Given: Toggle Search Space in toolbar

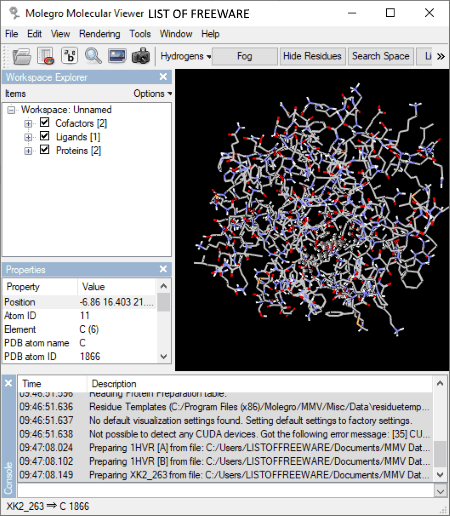Looking at the screenshot, I should click(381, 56).
